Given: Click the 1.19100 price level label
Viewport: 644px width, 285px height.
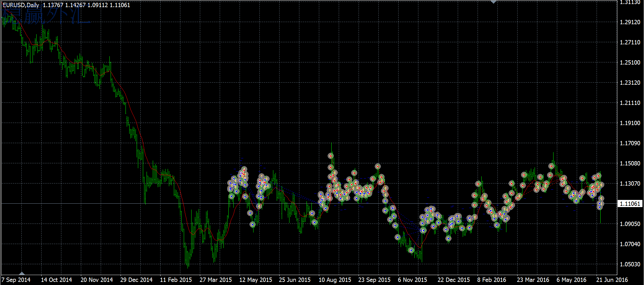Looking at the screenshot, I should point(630,123).
